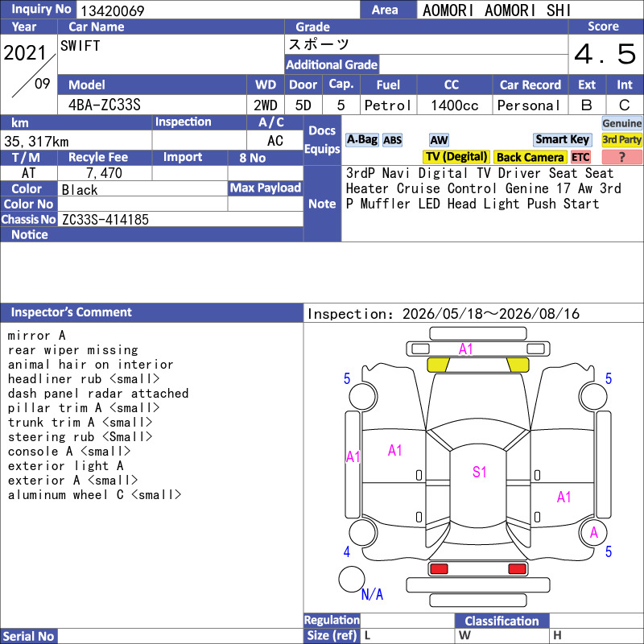Click the A-Bag equipment badge
This screenshot has height=644, width=644.
click(361, 140)
